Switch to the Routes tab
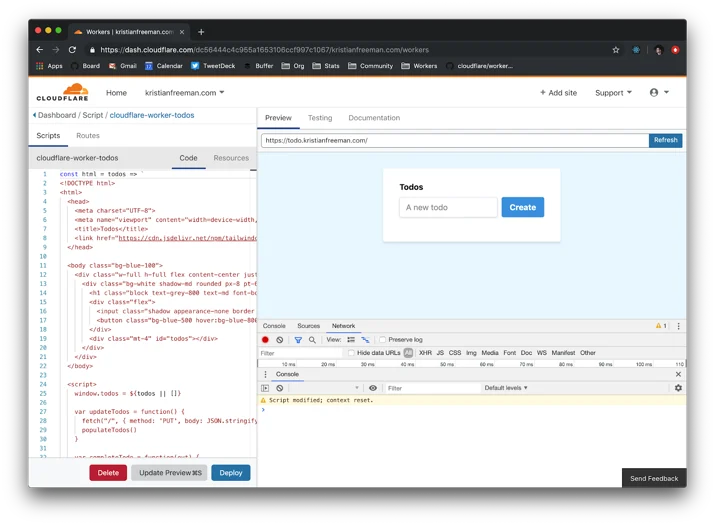The image size is (715, 525). [x=88, y=135]
